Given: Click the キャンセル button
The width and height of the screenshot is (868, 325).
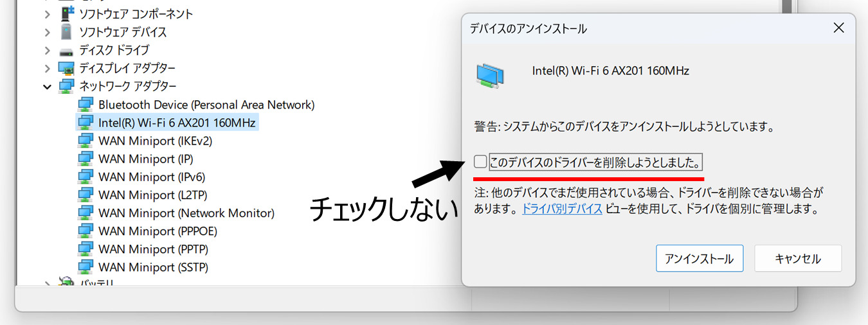Looking at the screenshot, I should pyautogui.click(x=798, y=259).
